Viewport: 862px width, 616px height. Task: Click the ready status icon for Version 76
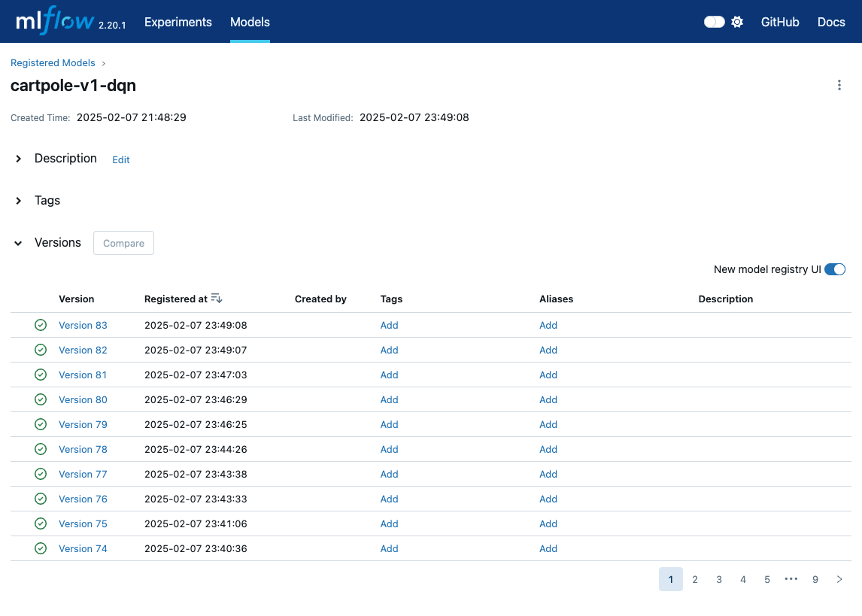(41, 499)
